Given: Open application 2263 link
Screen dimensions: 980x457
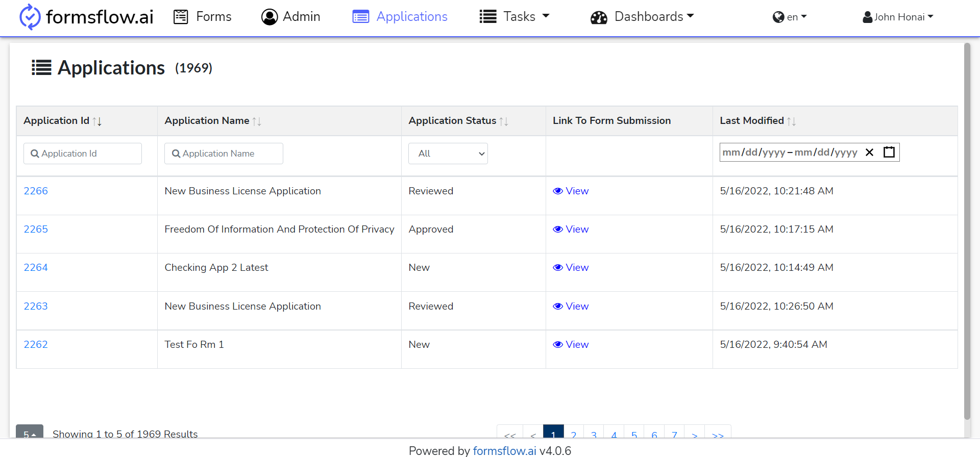Looking at the screenshot, I should tap(36, 306).
